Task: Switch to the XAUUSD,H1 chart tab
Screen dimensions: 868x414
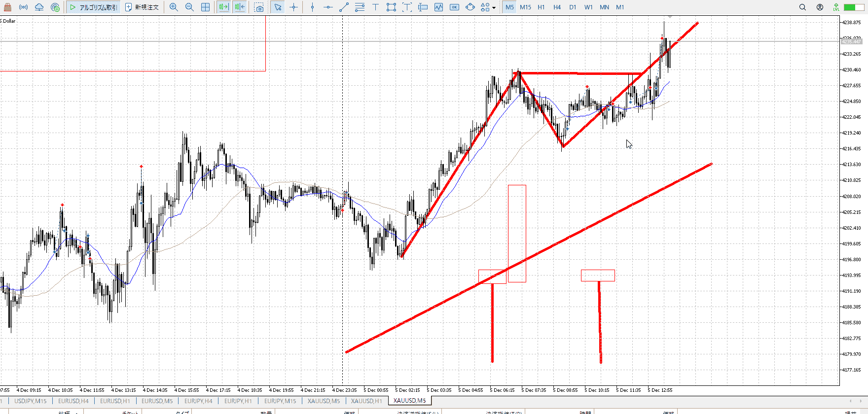Action: pyautogui.click(x=366, y=401)
